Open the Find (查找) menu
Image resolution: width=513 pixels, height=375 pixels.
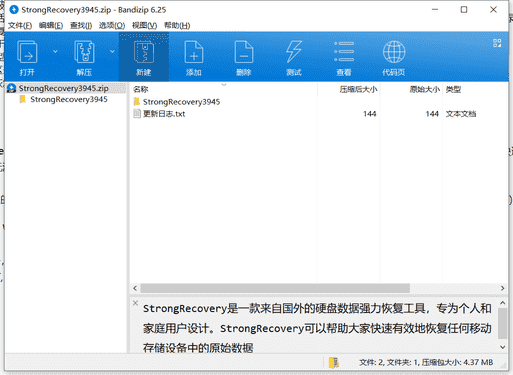(x=81, y=25)
